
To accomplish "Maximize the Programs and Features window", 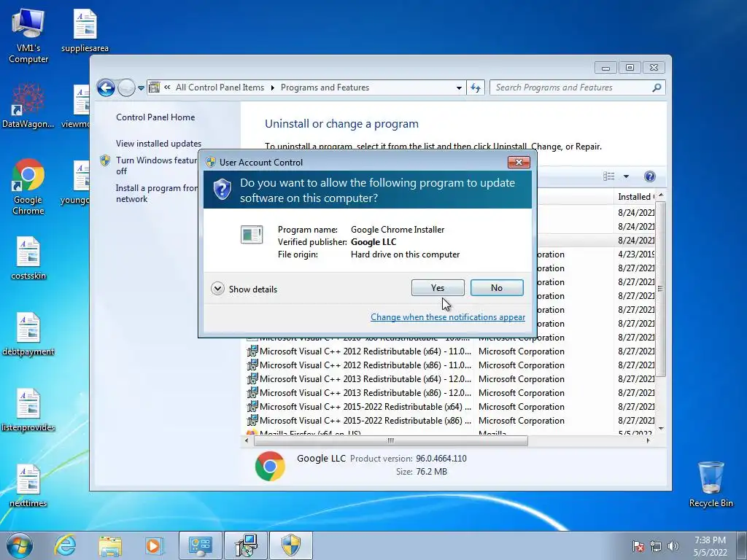I will point(630,68).
